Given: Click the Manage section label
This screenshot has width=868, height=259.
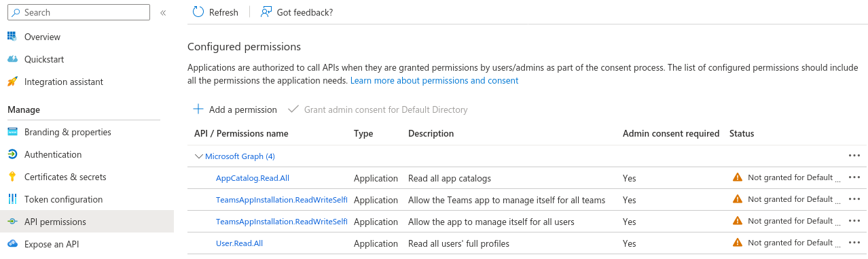Looking at the screenshot, I should click(x=24, y=109).
